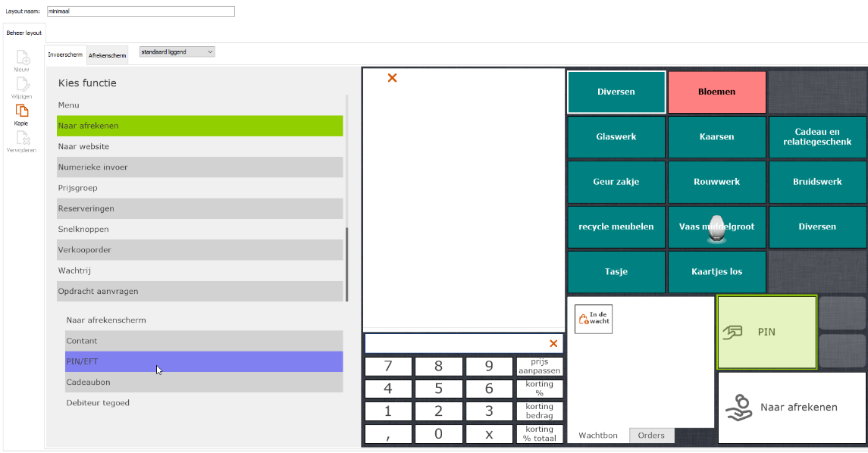Image resolution: width=868 pixels, height=453 pixels.
Task: Click the Naar afrekenen checkout tile
Action: pyautogui.click(x=791, y=407)
